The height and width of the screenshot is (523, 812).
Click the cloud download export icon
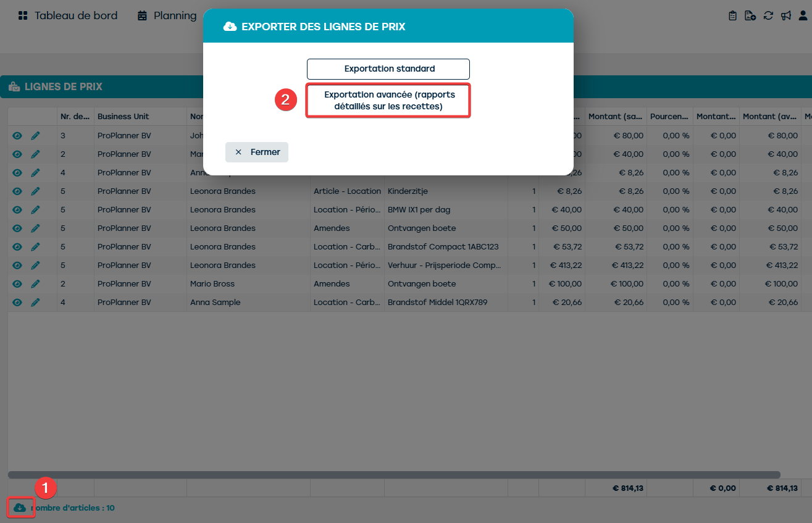coord(20,508)
